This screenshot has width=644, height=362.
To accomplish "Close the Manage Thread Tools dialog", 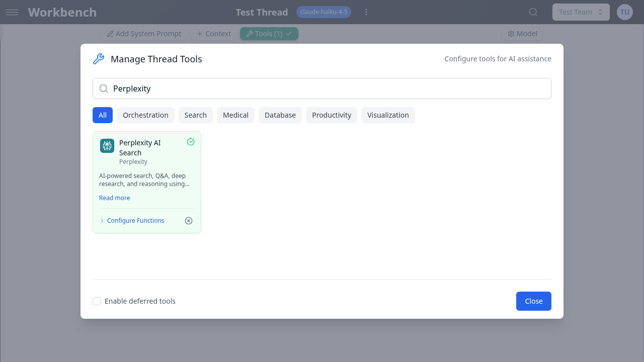I will [533, 301].
